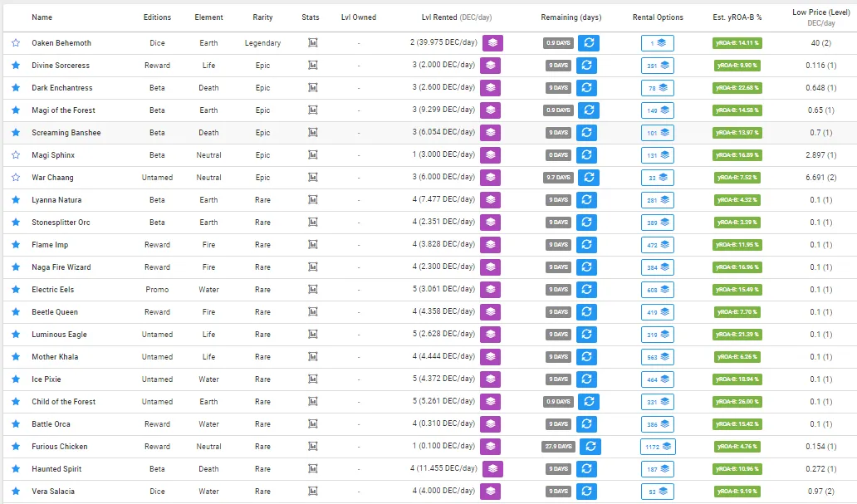Select the Luminous Eagle name
This screenshot has width=857, height=504.
59,334
